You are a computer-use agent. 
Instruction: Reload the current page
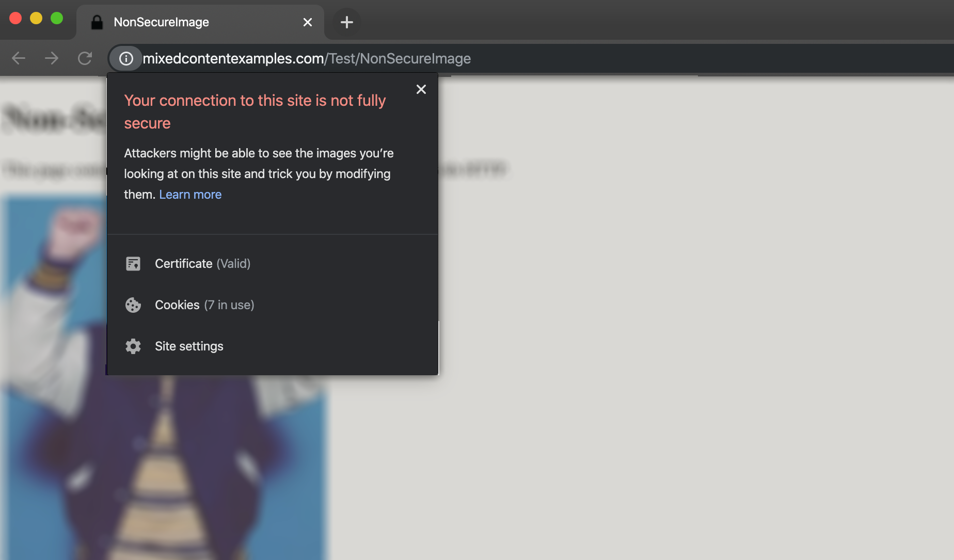[x=85, y=58]
